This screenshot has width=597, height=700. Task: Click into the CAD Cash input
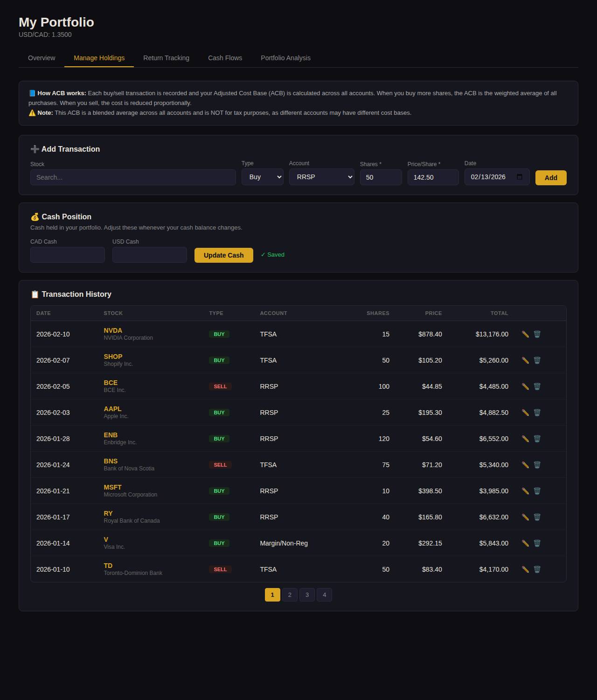click(x=68, y=255)
